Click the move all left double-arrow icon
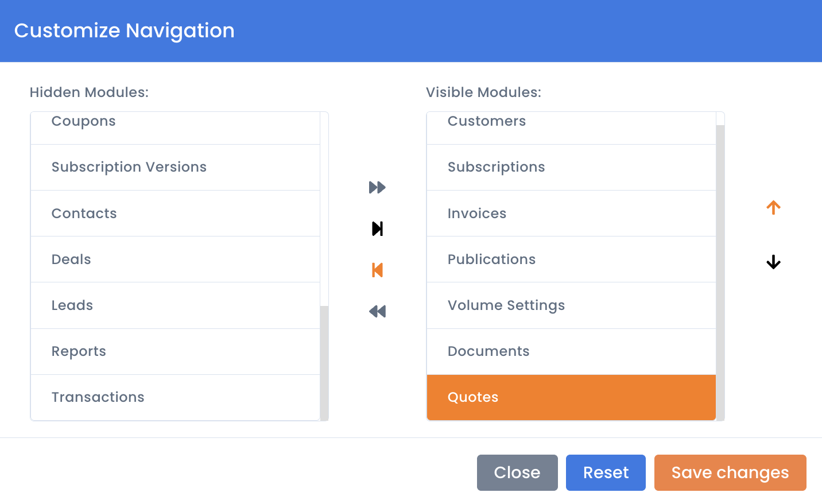 [377, 311]
